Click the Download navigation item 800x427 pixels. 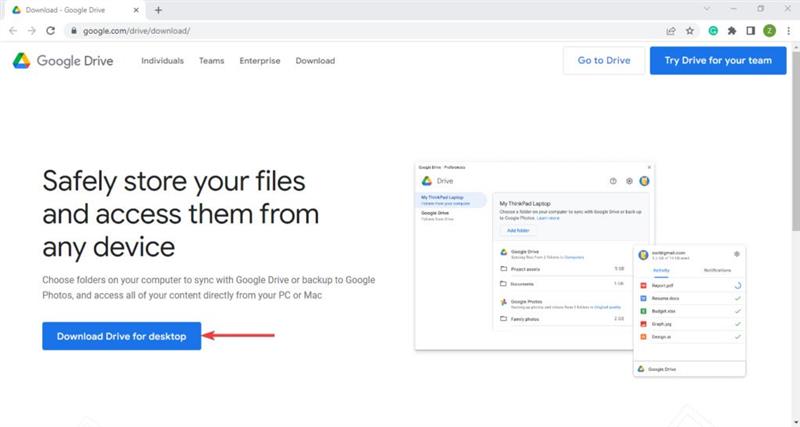pos(315,61)
